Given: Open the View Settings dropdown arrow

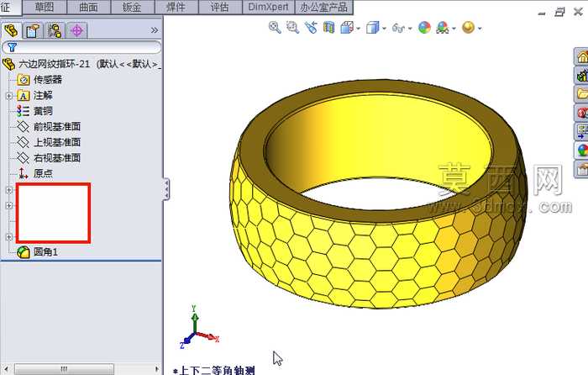Looking at the screenshot, I should (x=480, y=29).
